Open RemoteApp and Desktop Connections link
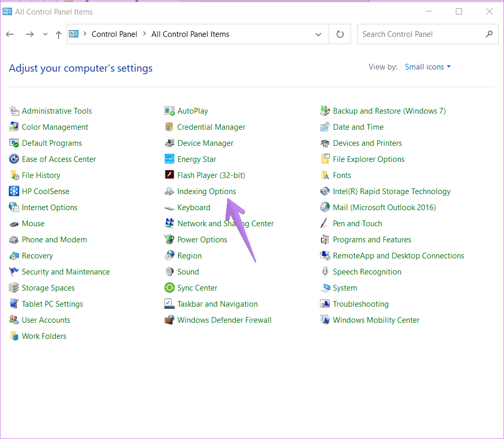 [398, 256]
